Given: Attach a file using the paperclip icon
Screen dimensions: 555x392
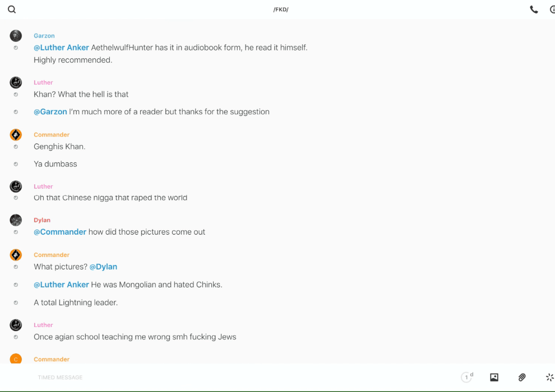Looking at the screenshot, I should [x=522, y=377].
